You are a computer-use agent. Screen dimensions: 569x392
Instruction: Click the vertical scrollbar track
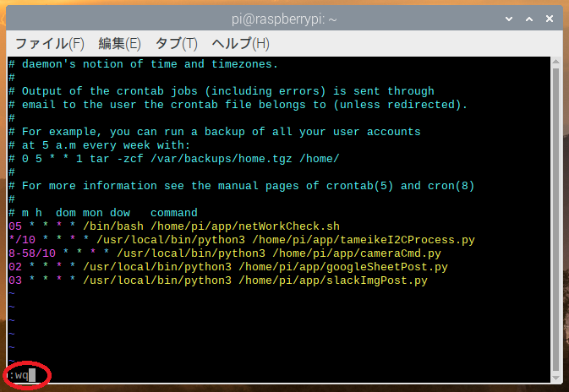555,220
